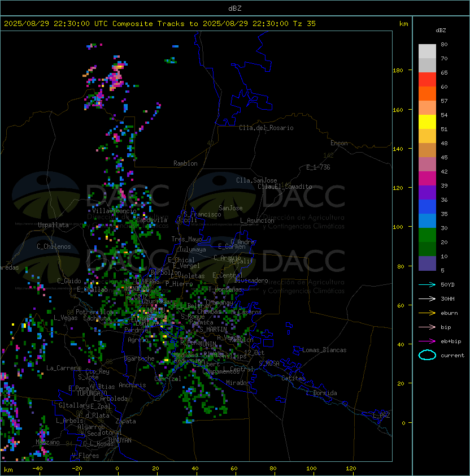Image resolution: width=470 pixels, height=476 pixels.
Task: Click the 'Divisadero' map label
Action: [x=251, y=280]
